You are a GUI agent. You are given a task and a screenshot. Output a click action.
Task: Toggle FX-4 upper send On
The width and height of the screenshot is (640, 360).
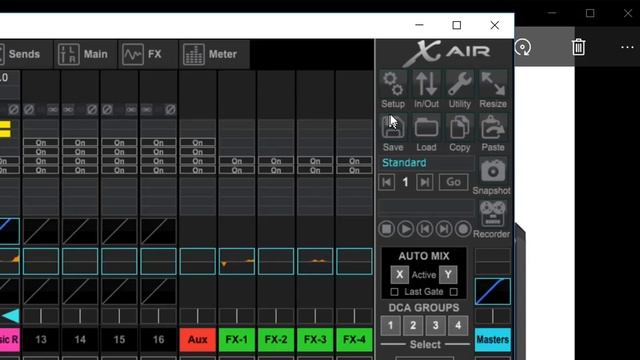click(x=354, y=161)
